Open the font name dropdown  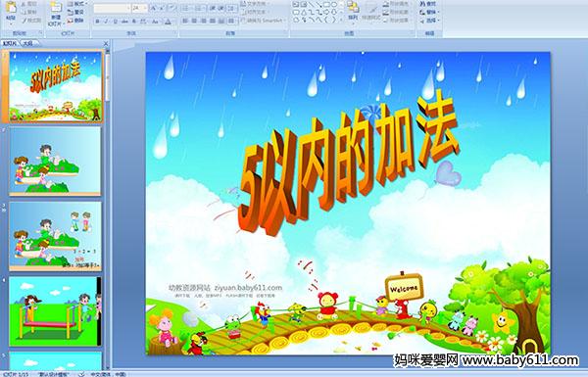click(128, 8)
